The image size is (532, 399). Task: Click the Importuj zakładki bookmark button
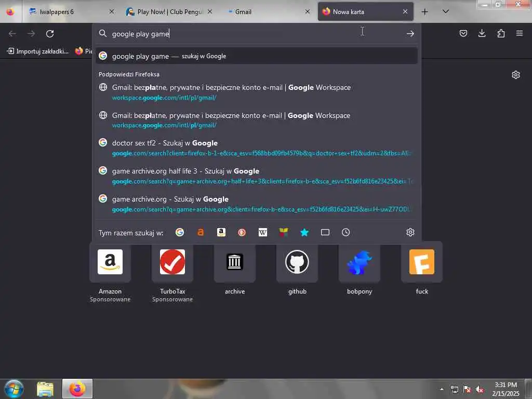(38, 51)
